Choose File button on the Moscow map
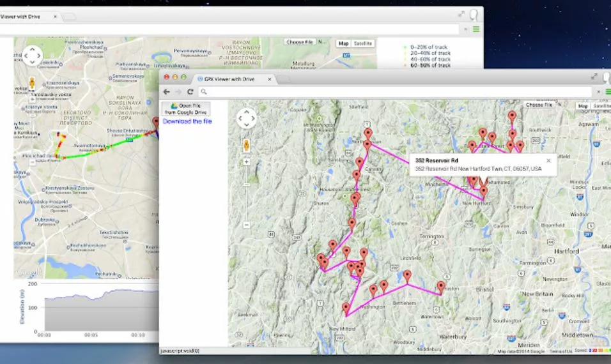 click(x=300, y=42)
